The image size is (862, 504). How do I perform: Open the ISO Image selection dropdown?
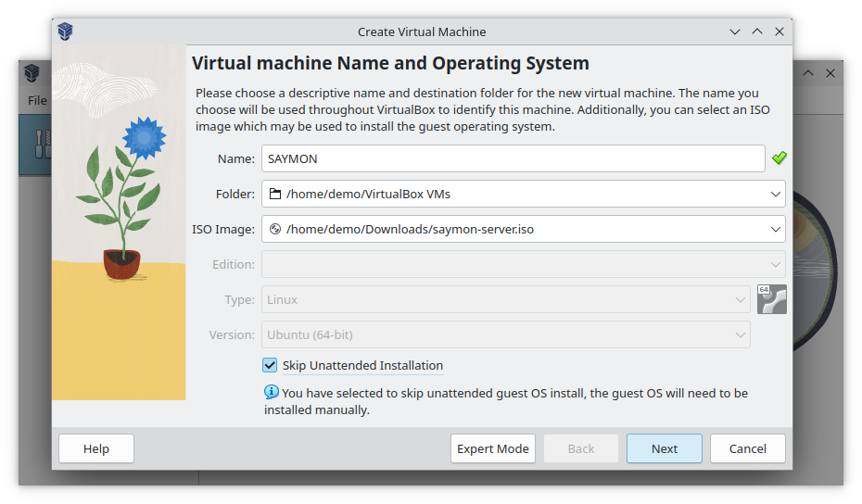click(775, 229)
